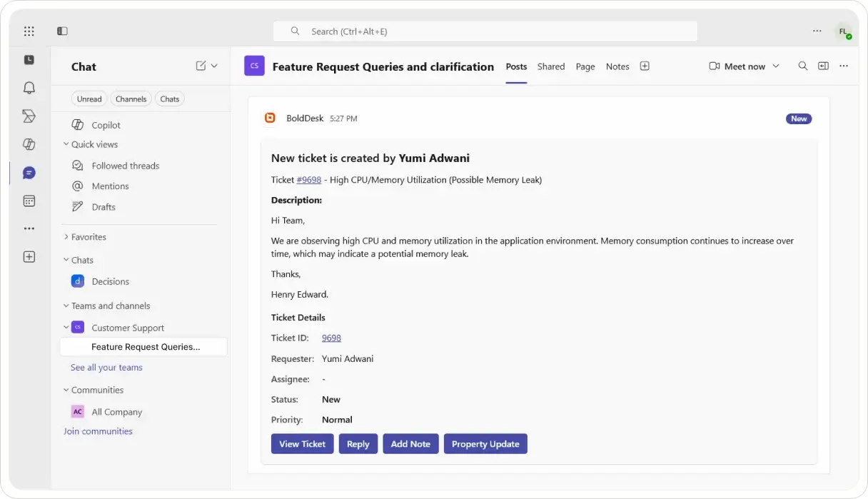Image resolution: width=868 pixels, height=499 pixels.
Task: Open Ticket ID 9698 link in details
Action: tap(331, 338)
